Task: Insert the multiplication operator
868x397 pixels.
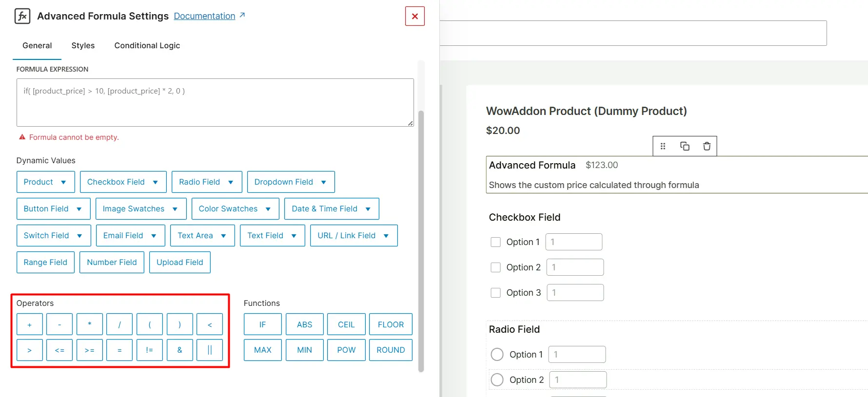Action: [90, 324]
